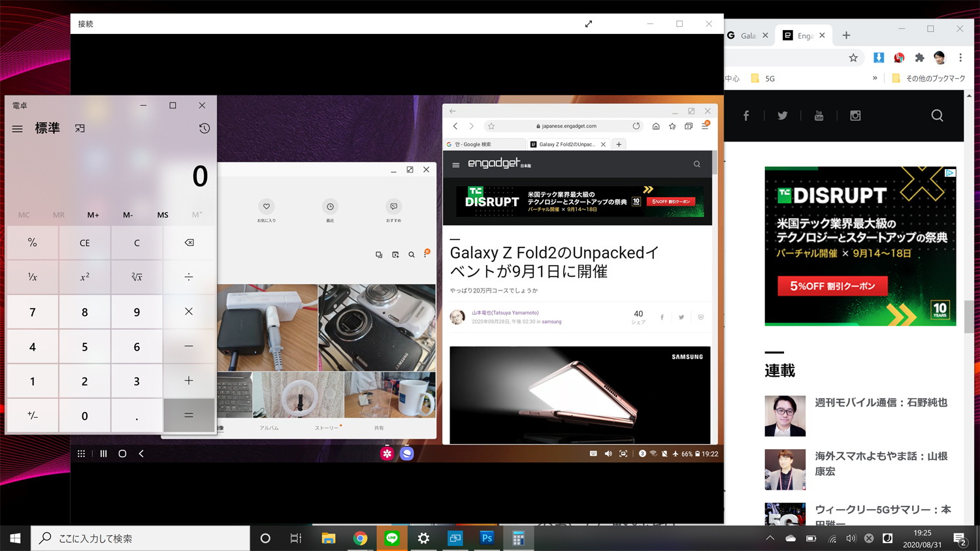
Task: Click the Instagram icon on the Engadget header
Action: tap(855, 116)
